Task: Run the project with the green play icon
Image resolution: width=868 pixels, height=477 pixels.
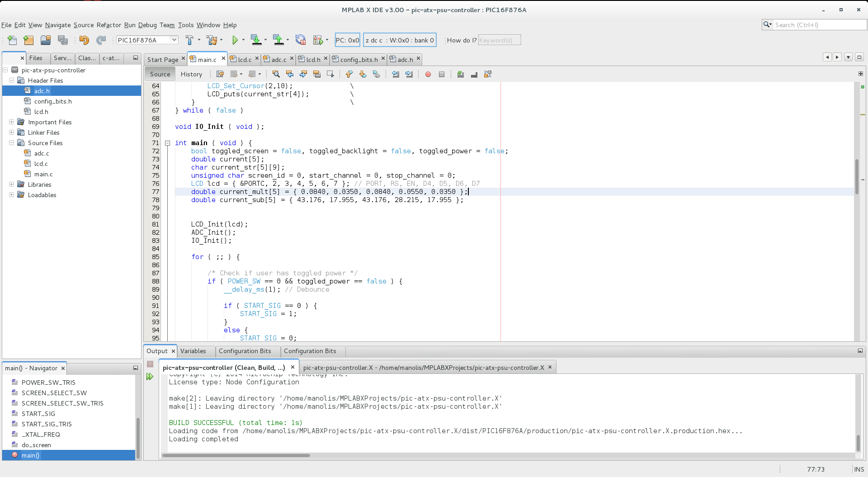Action: (x=235, y=40)
